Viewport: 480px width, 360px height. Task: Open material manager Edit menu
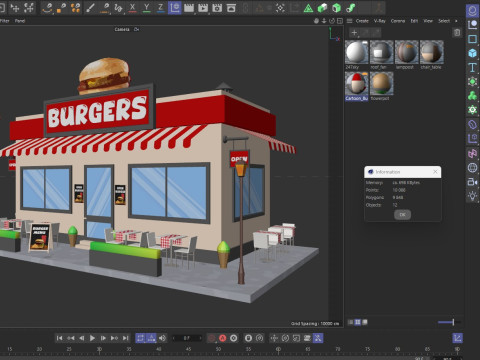click(414, 21)
